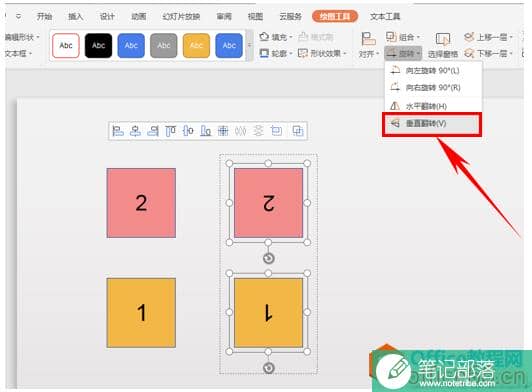This screenshot has width=532, height=392.
Task: Go to the 视图 tab
Action: point(255,16)
